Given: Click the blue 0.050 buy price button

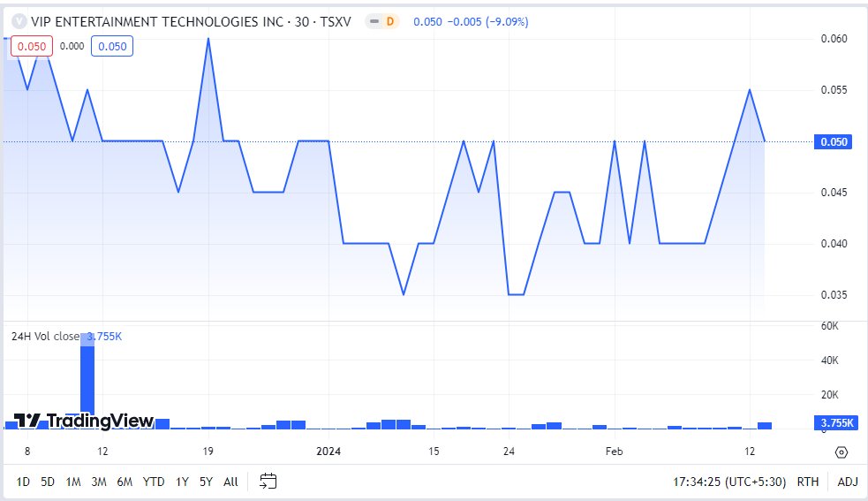Looking at the screenshot, I should pyautogui.click(x=112, y=47).
